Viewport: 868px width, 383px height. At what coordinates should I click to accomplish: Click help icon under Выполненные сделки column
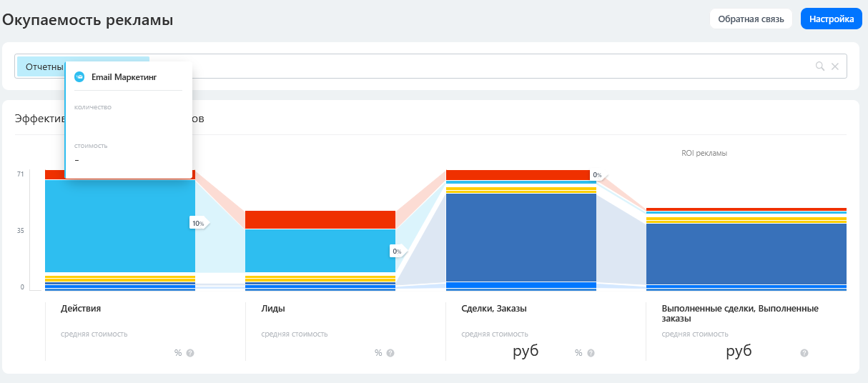804,353
